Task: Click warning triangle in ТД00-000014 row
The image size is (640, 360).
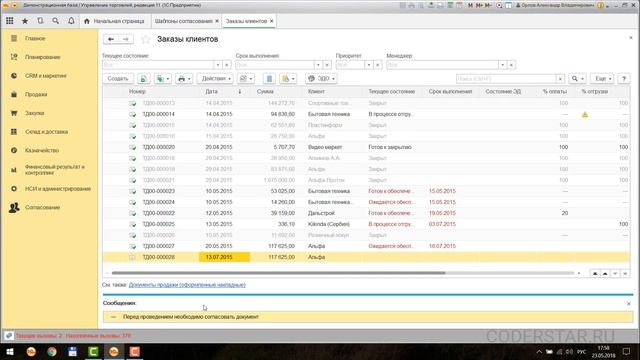Action: [585, 115]
